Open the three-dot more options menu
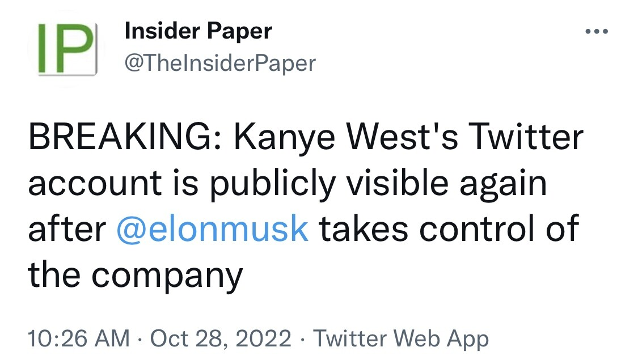Screen dimensions: 638x364 pyautogui.click(x=597, y=32)
